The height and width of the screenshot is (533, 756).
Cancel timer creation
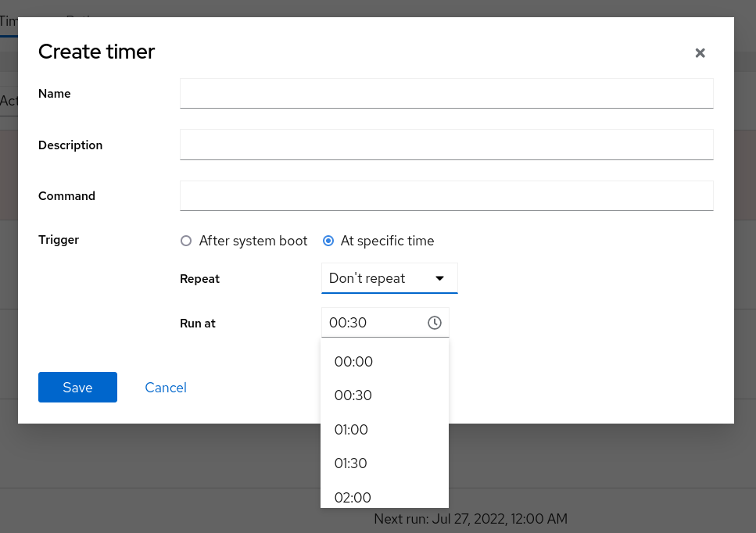click(x=166, y=388)
